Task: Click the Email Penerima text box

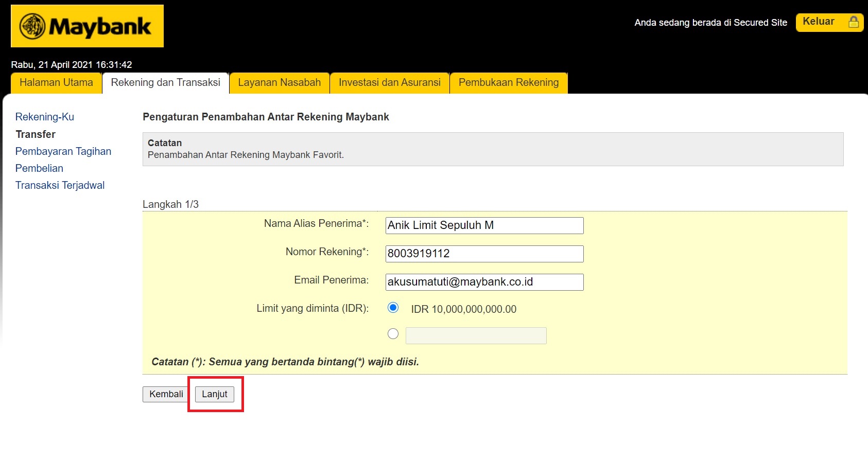Action: click(x=484, y=282)
